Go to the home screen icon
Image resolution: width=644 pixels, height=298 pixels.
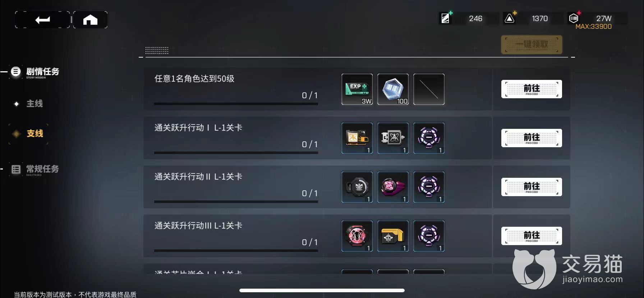90,20
